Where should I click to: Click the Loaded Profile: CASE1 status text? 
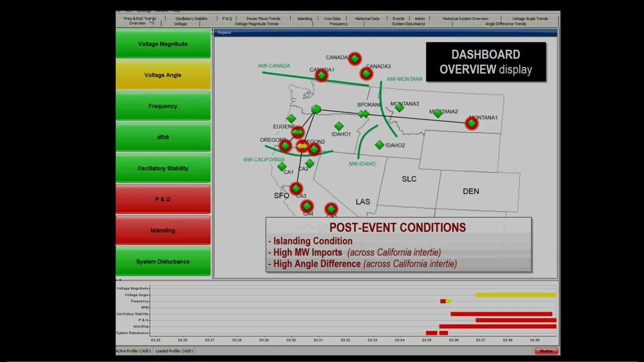point(174,351)
